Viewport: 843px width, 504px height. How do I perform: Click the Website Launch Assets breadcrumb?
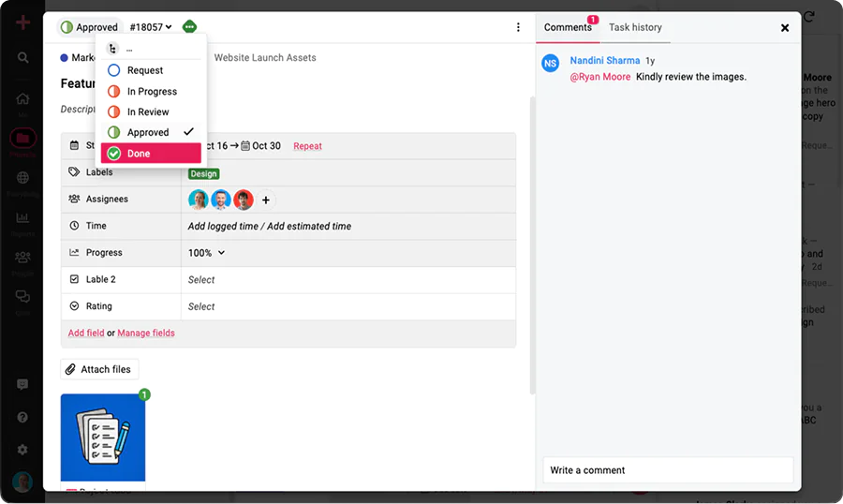tap(265, 57)
